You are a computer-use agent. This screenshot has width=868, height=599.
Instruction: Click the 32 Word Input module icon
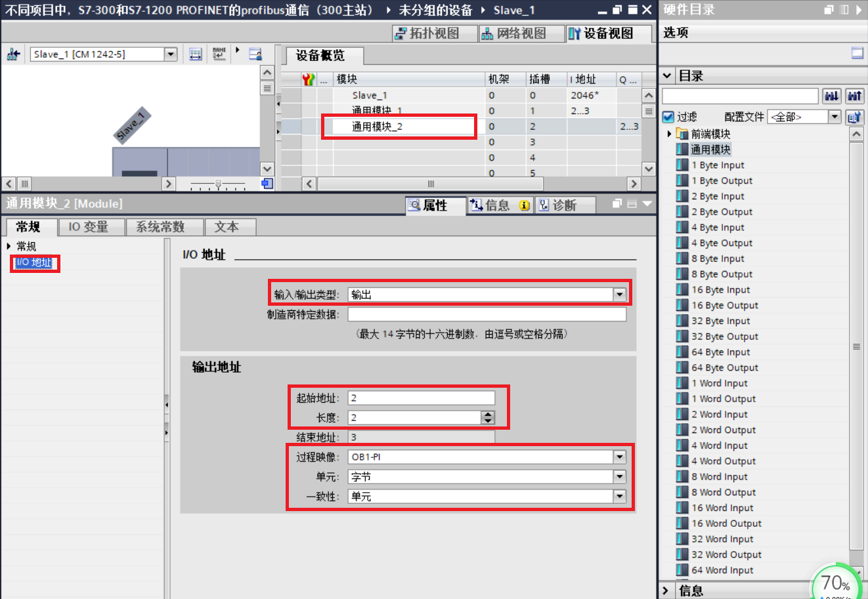click(682, 539)
